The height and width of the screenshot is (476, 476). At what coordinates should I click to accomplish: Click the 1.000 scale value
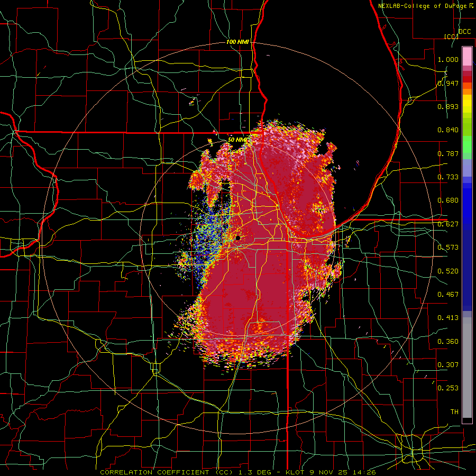pyautogui.click(x=448, y=59)
